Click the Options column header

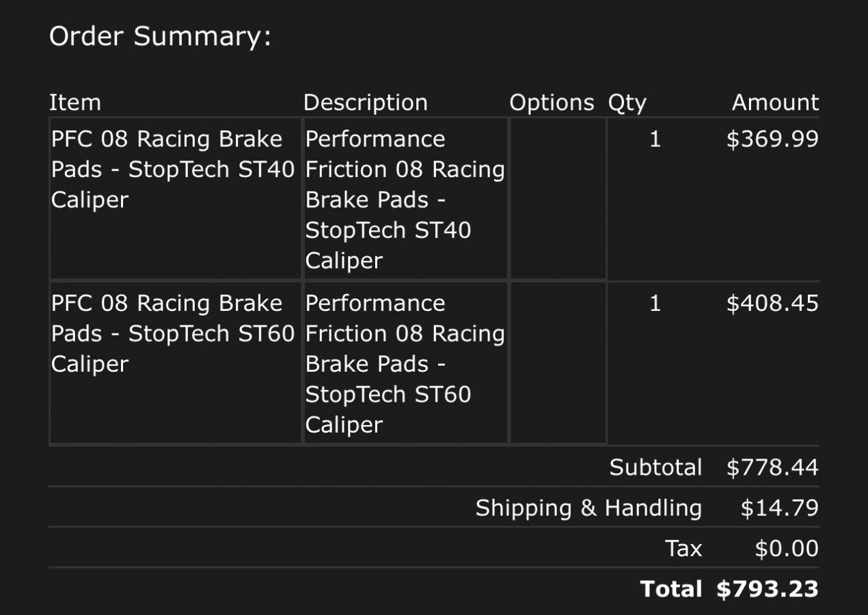tap(552, 102)
